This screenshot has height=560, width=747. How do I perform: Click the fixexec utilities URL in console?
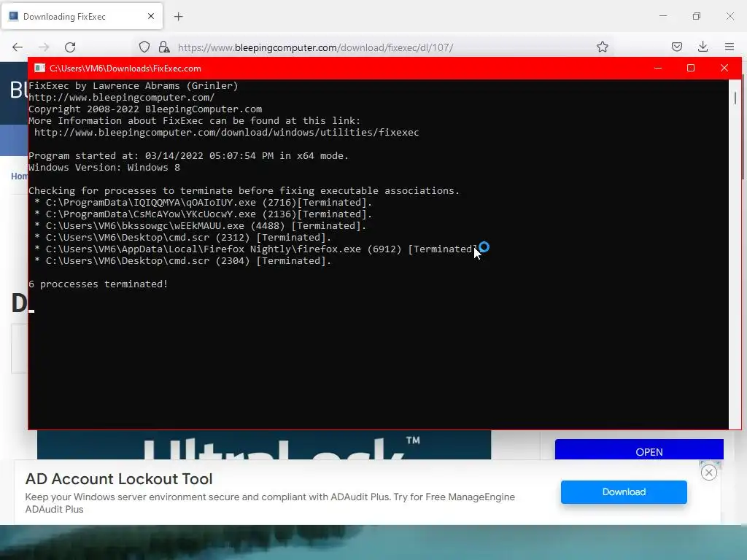click(x=227, y=133)
